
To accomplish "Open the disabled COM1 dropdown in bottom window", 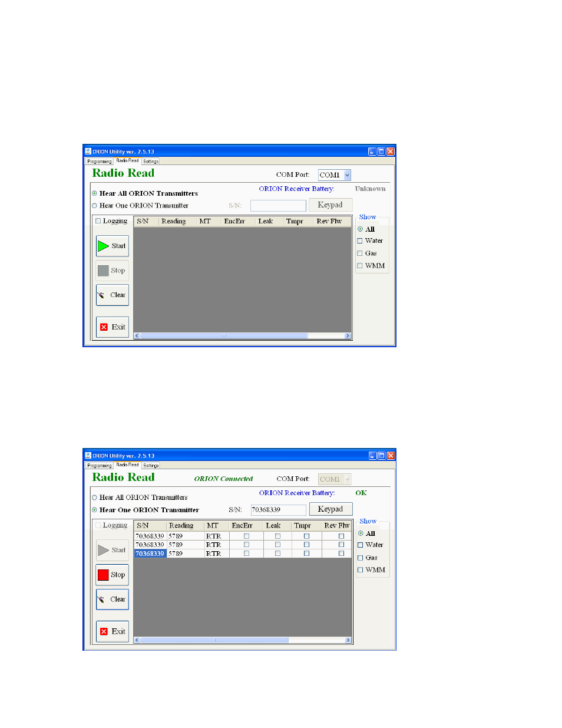I will tap(347, 479).
